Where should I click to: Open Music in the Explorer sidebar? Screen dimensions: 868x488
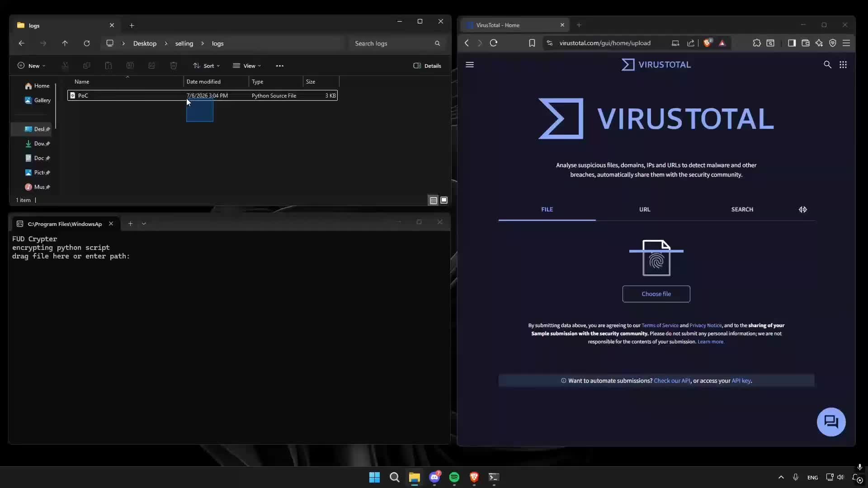pyautogui.click(x=38, y=187)
